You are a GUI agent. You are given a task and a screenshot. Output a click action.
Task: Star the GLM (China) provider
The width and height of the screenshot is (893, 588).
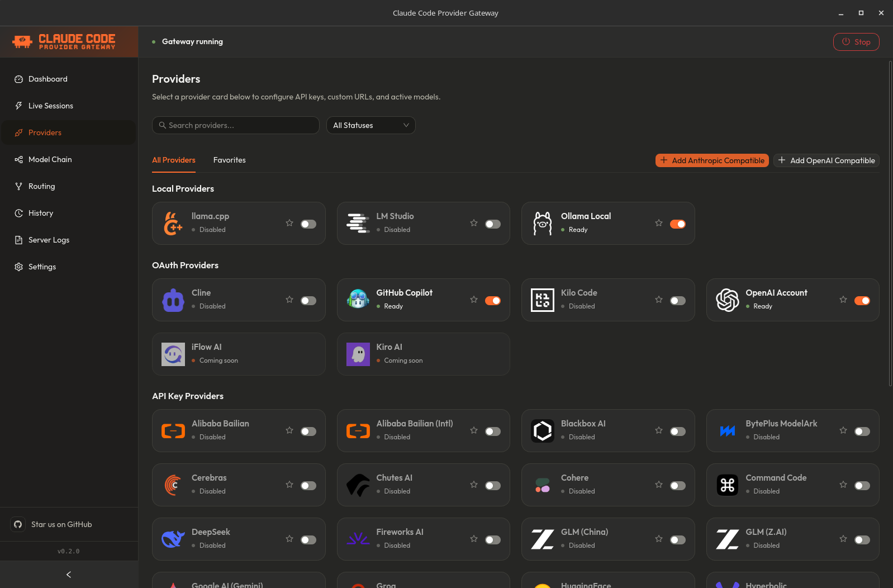pyautogui.click(x=659, y=539)
